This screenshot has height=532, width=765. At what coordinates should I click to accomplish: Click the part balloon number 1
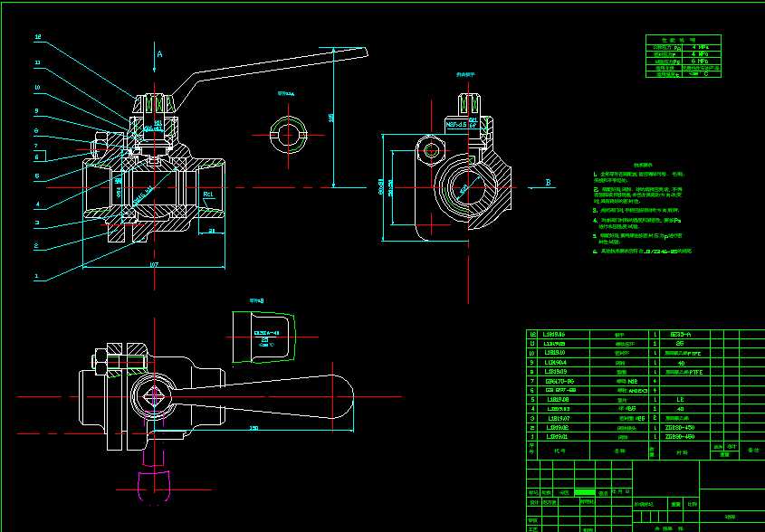click(x=36, y=276)
